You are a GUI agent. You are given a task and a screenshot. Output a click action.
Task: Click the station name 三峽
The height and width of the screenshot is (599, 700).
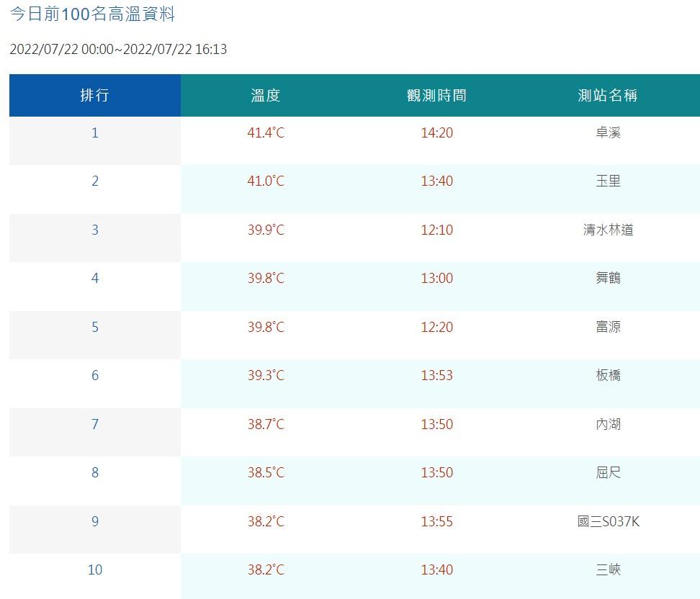point(608,569)
